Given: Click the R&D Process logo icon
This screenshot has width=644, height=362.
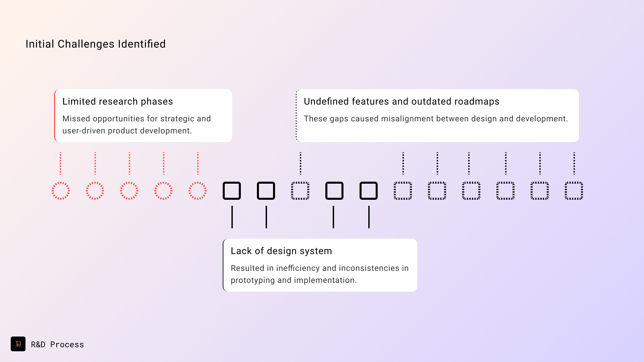Looking at the screenshot, I should [18, 344].
